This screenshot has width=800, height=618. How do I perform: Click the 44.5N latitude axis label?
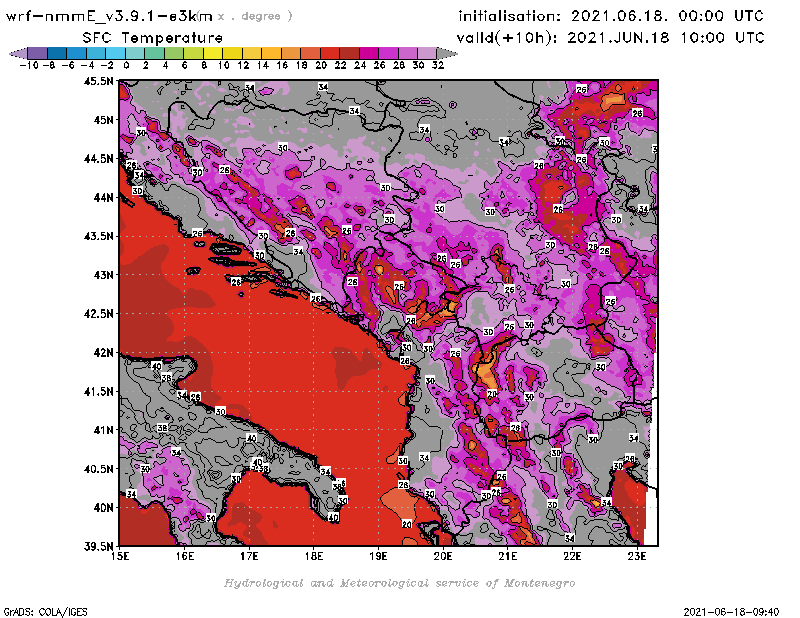click(x=98, y=159)
